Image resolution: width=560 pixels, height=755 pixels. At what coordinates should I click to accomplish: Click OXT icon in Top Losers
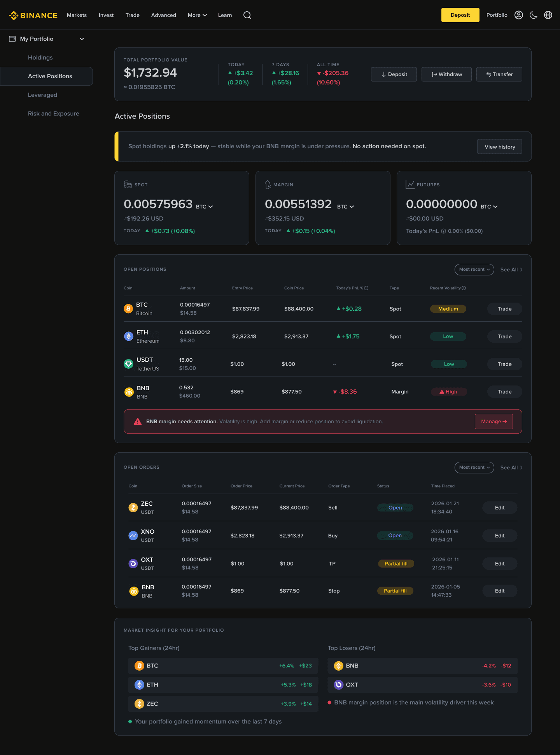(x=339, y=685)
